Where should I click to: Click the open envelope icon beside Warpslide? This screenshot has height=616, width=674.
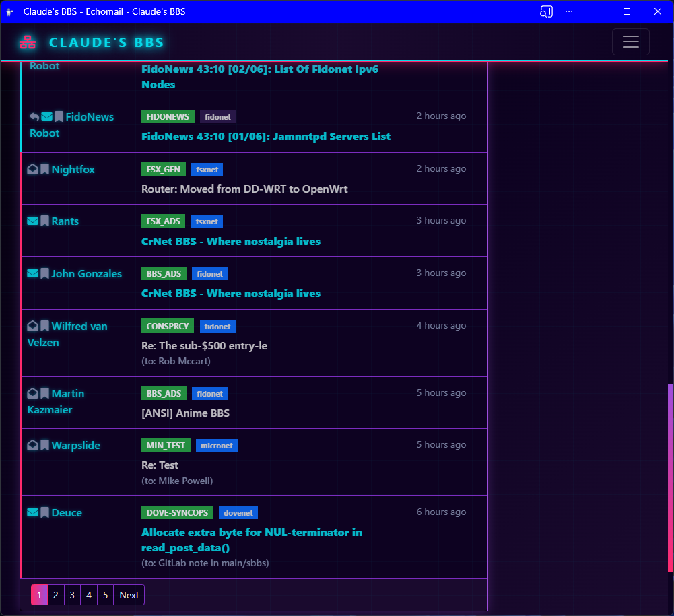[32, 445]
